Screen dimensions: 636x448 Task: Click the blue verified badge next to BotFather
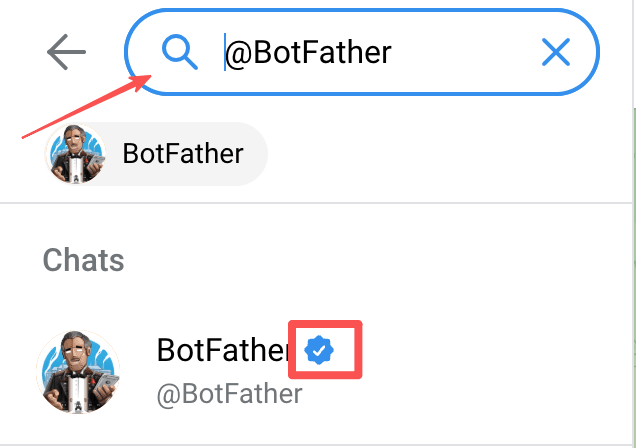tap(319, 350)
